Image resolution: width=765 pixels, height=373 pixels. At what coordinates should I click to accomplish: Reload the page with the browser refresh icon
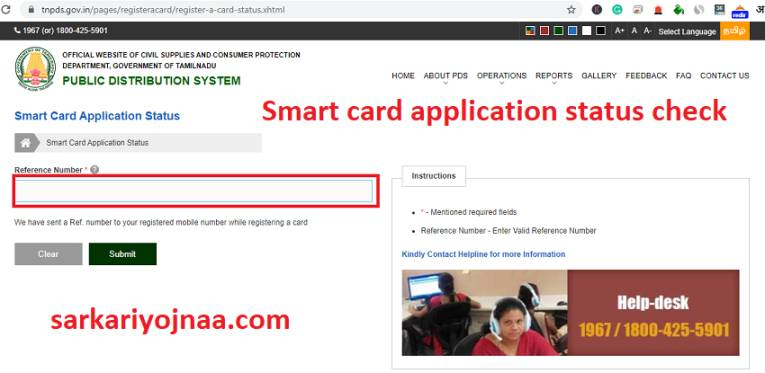tap(6, 9)
